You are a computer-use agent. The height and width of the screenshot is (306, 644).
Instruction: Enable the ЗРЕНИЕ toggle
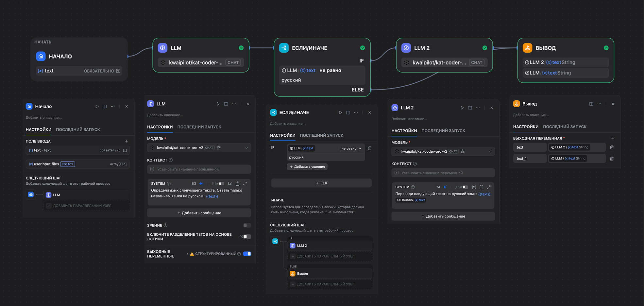pyautogui.click(x=247, y=225)
